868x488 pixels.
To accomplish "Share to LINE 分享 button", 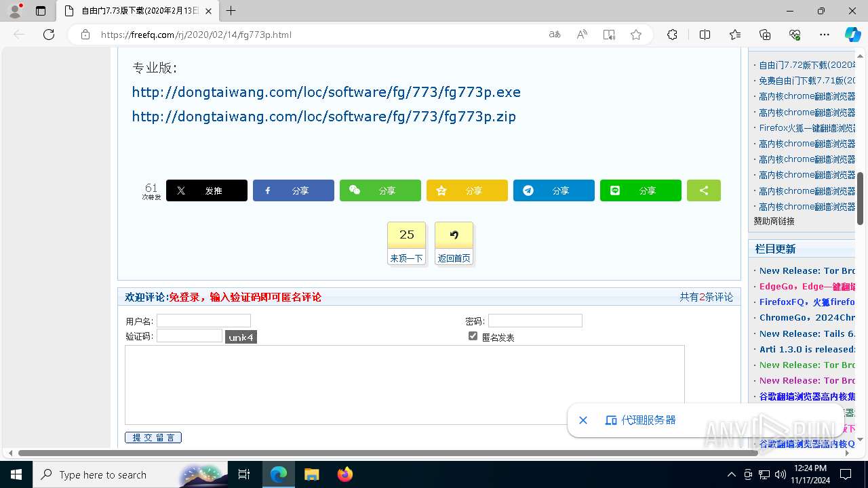I will 641,190.
